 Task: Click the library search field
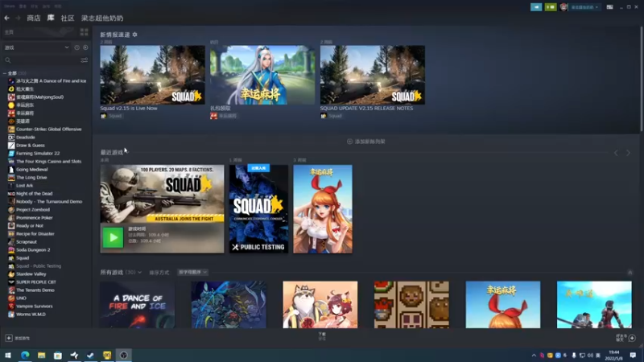pos(41,60)
